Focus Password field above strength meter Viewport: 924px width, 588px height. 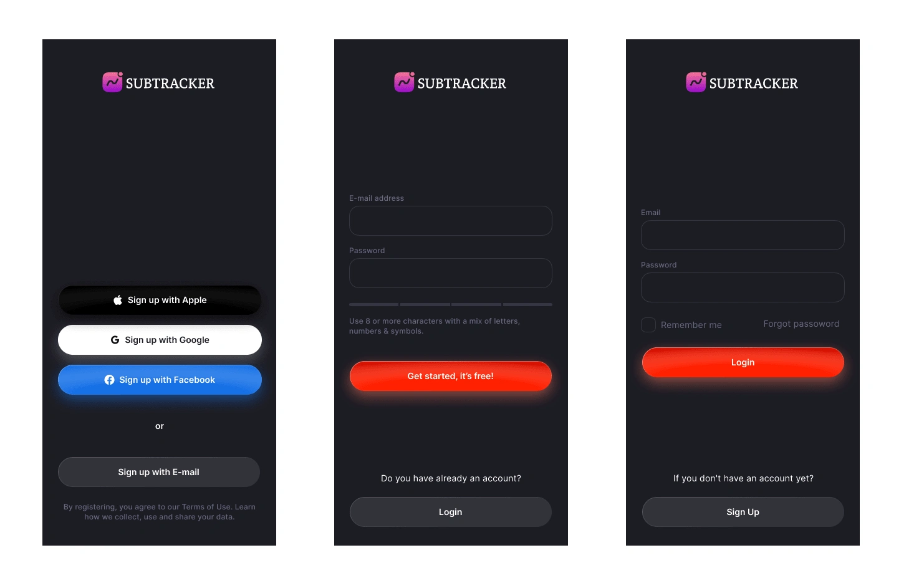[451, 273]
